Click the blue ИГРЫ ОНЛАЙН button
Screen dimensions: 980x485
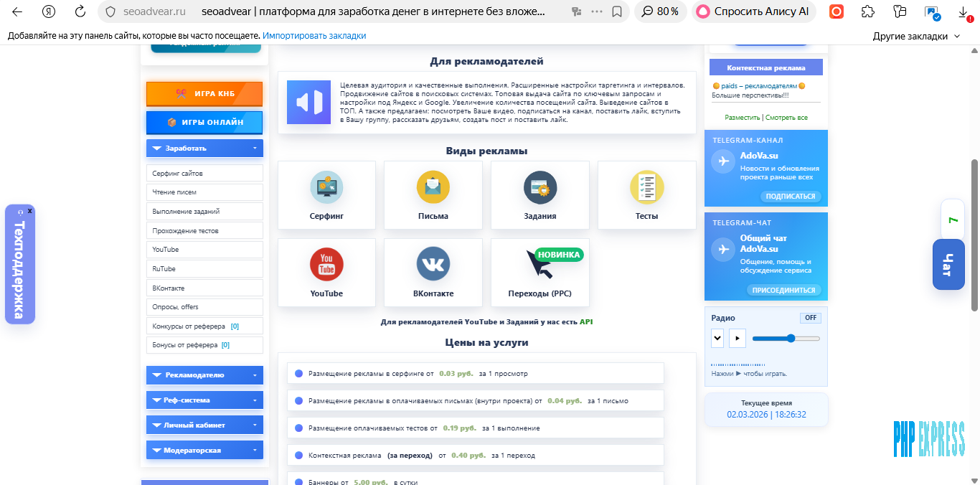coord(204,123)
